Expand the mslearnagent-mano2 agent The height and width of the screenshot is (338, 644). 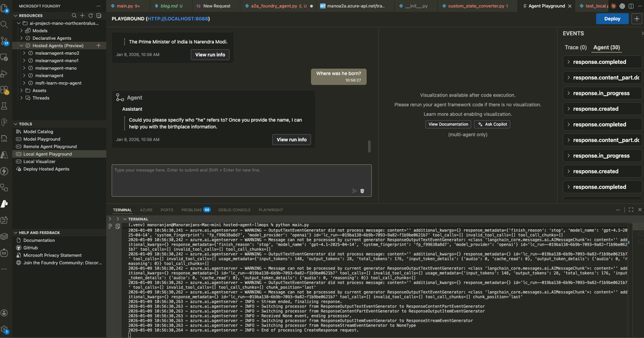[24, 53]
